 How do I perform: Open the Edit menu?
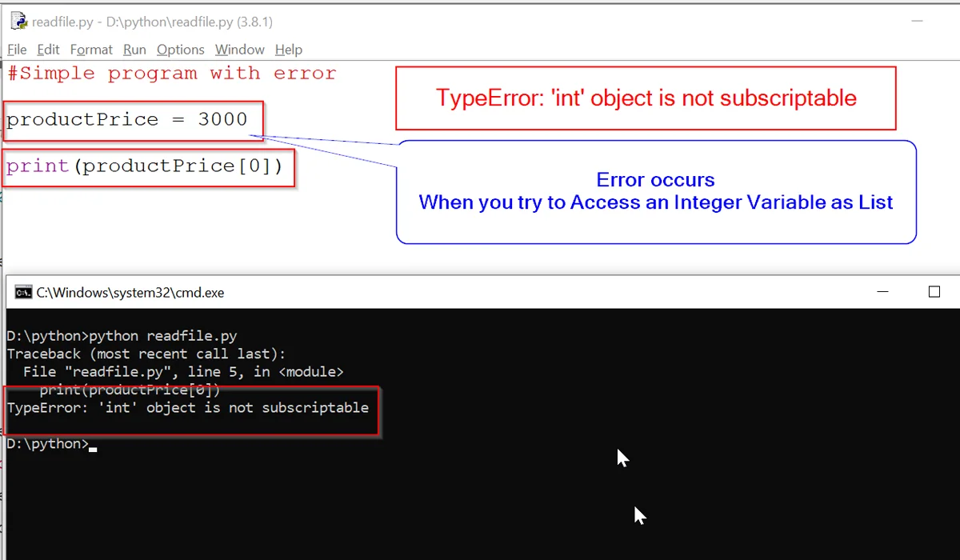point(48,50)
